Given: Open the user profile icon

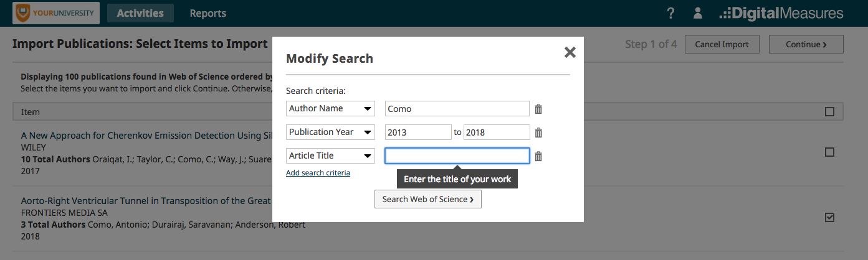Looking at the screenshot, I should pos(698,13).
